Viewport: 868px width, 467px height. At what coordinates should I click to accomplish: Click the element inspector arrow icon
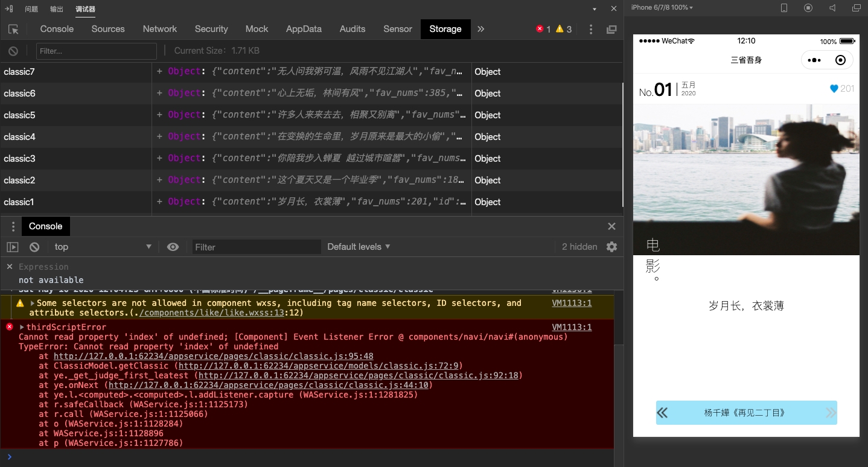click(x=13, y=29)
